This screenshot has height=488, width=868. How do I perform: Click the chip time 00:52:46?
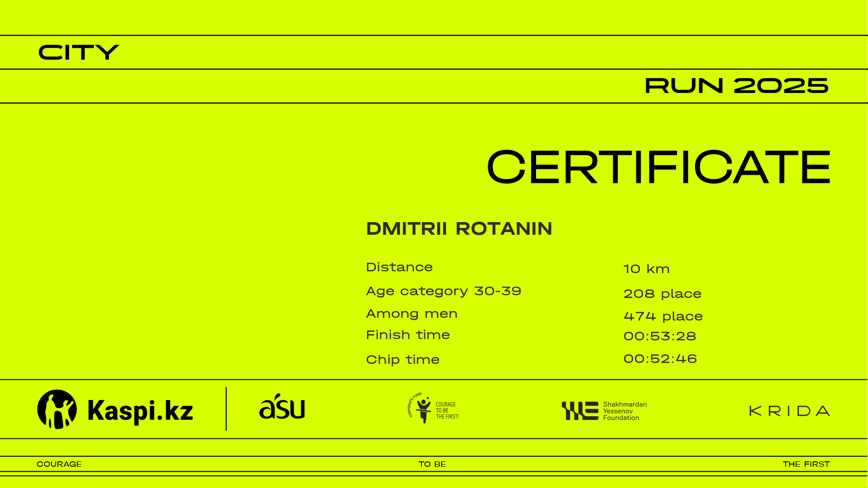[x=660, y=359]
